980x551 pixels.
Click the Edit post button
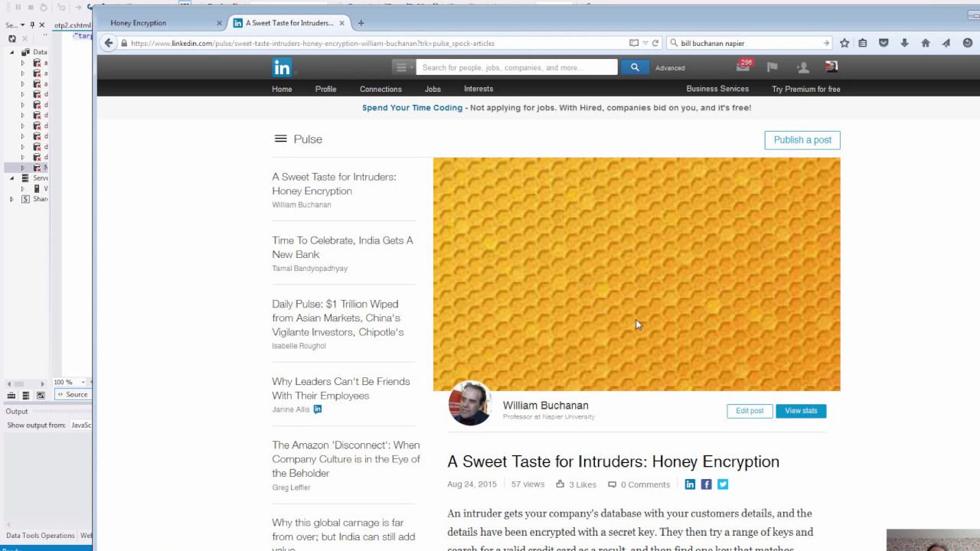tap(750, 411)
